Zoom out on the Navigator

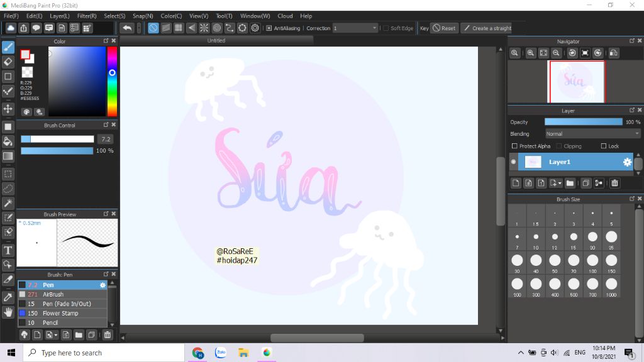pos(556,53)
